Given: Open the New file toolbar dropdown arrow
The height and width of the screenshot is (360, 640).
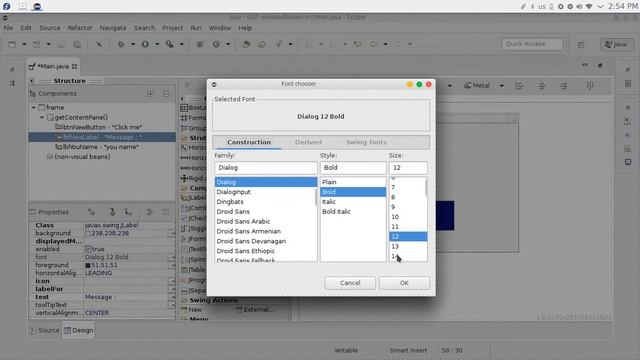Looking at the screenshot, I should [x=24, y=44].
